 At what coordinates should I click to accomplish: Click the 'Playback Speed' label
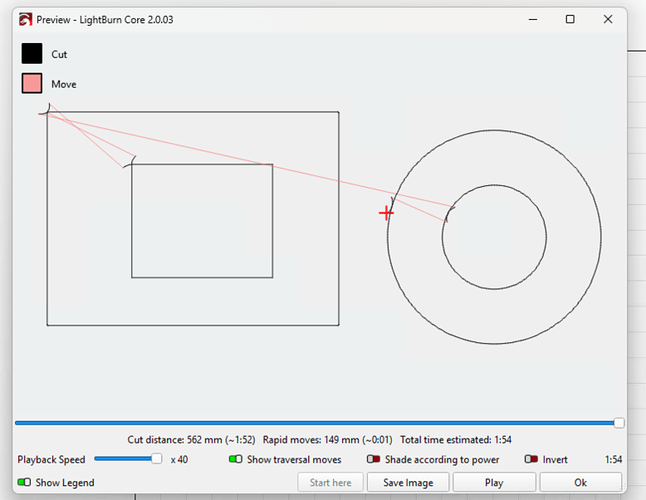tap(51, 459)
